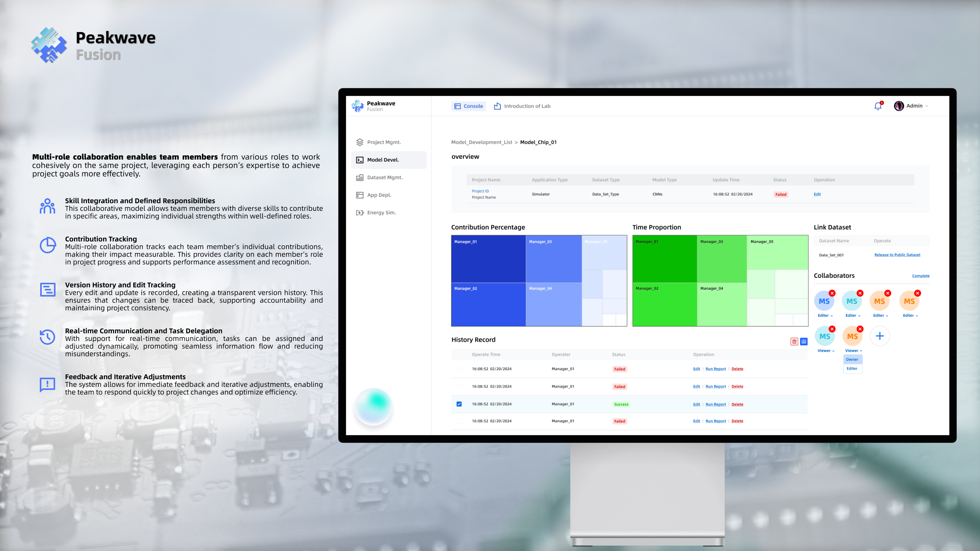Click Release to Public Dataset link

tap(897, 255)
